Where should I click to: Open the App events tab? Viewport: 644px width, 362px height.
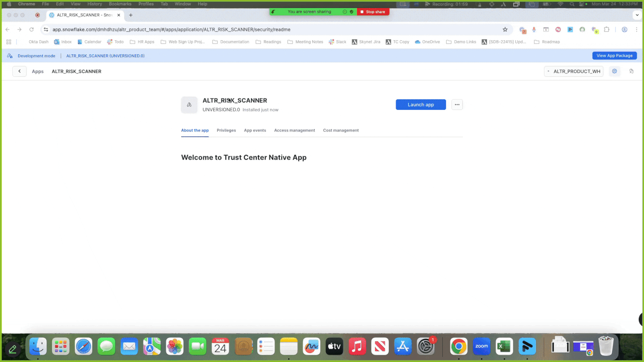click(255, 130)
